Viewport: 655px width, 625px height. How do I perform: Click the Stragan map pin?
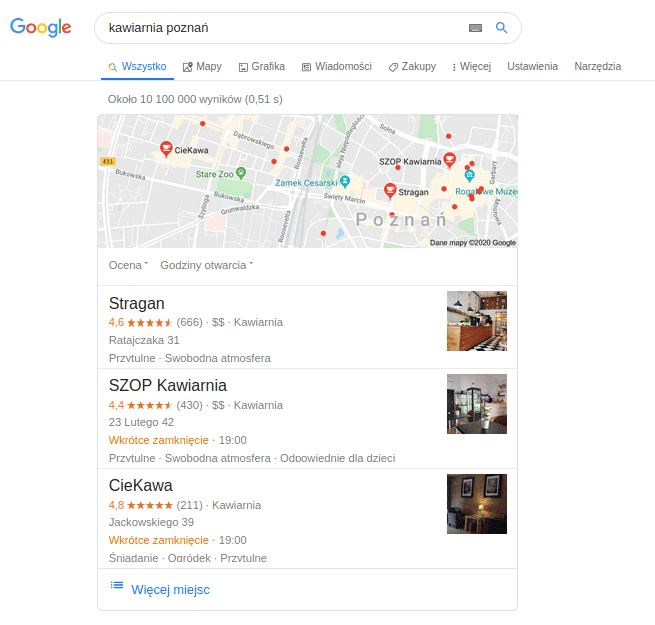coord(390,191)
